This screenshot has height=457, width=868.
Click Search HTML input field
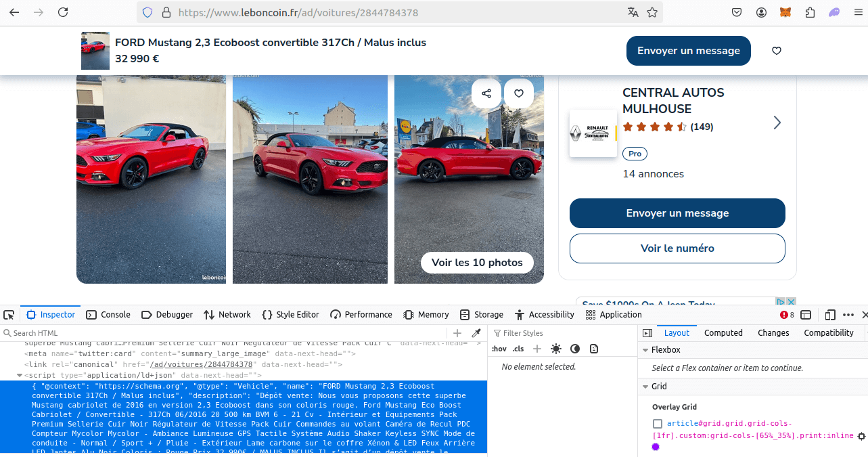(x=223, y=333)
